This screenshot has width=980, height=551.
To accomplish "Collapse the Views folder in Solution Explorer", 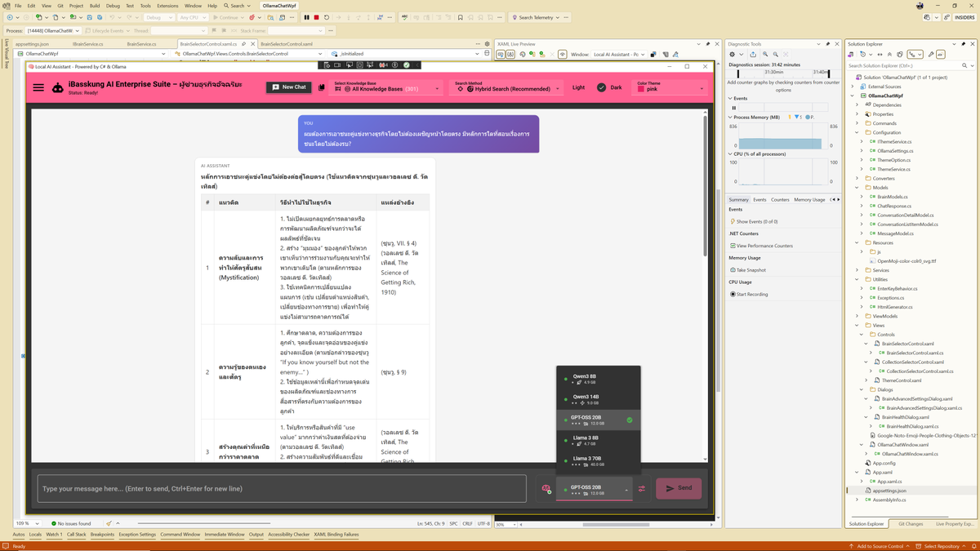I will [857, 325].
